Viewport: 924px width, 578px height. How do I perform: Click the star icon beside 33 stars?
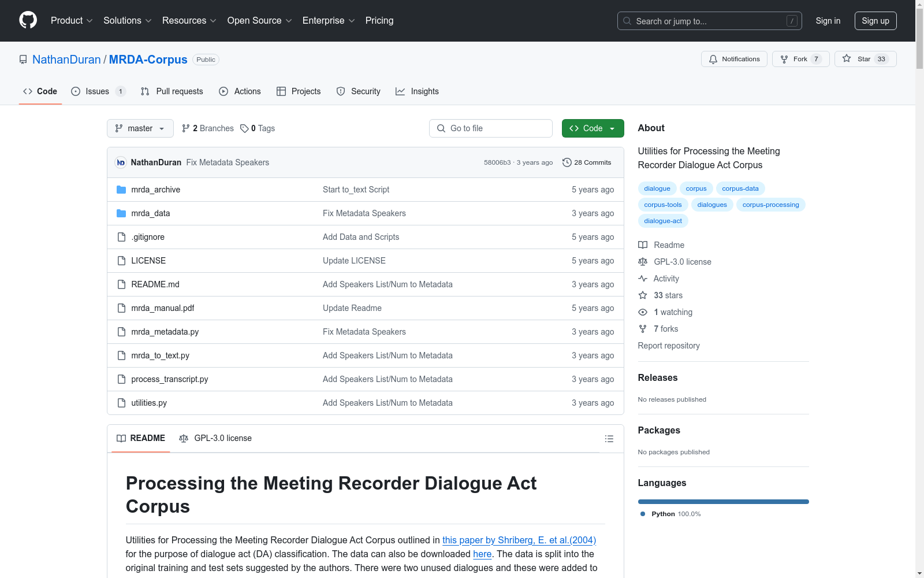pos(643,295)
